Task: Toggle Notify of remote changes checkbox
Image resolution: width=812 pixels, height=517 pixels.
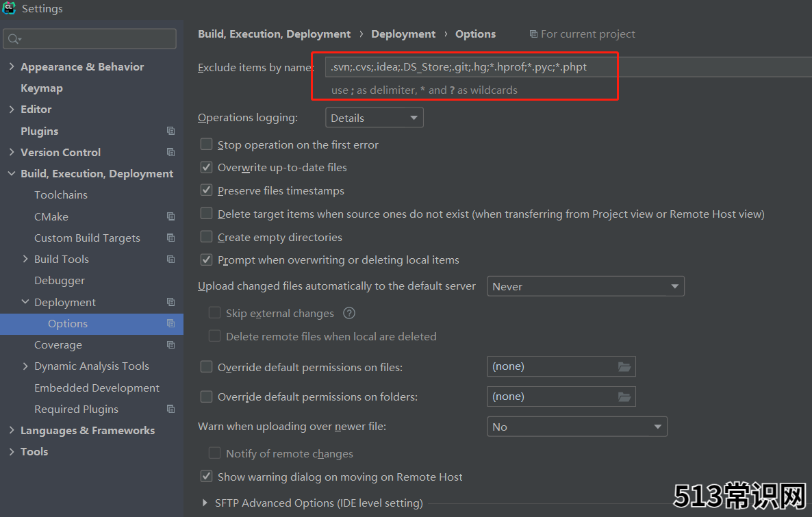Action: click(x=214, y=453)
